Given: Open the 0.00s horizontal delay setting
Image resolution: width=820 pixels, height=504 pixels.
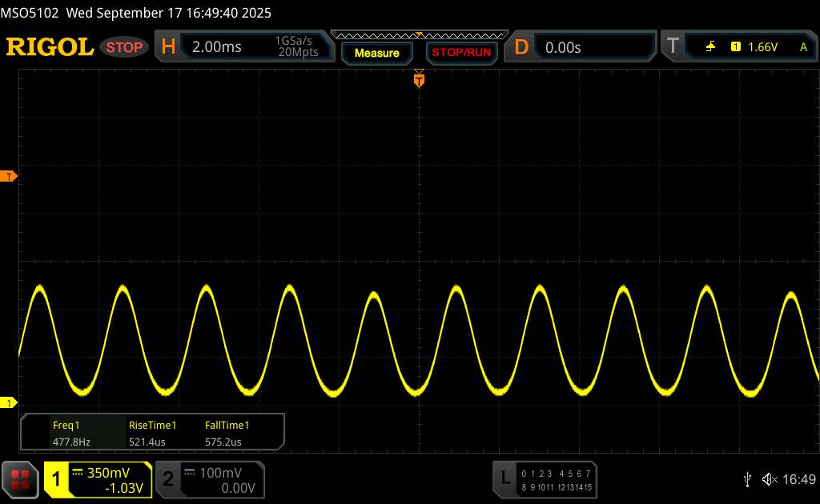Looking at the screenshot, I should tap(563, 47).
